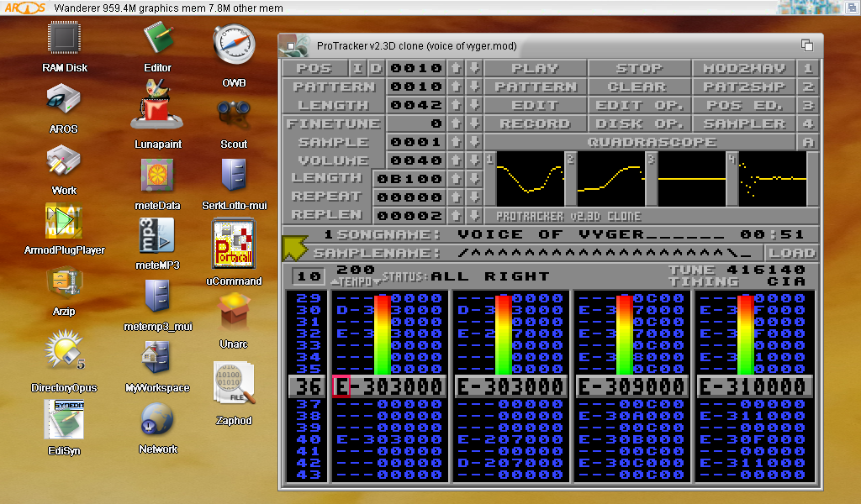Click the D delete position button
This screenshot has width=861, height=504.
pos(376,68)
